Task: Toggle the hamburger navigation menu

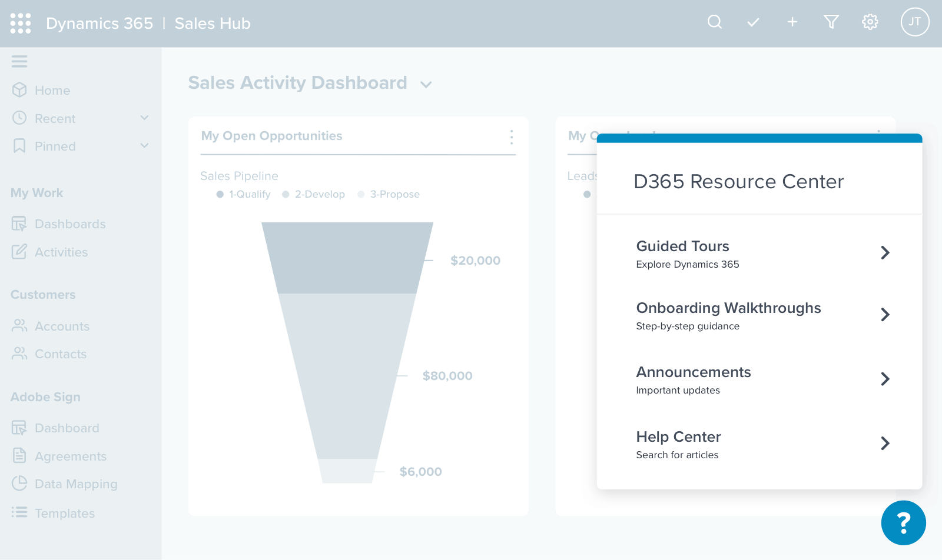Action: (x=19, y=61)
